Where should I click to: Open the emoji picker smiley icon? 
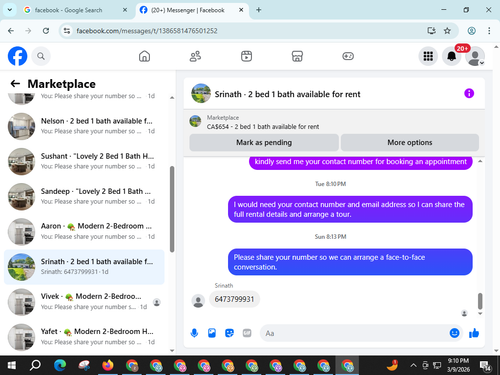tap(454, 333)
